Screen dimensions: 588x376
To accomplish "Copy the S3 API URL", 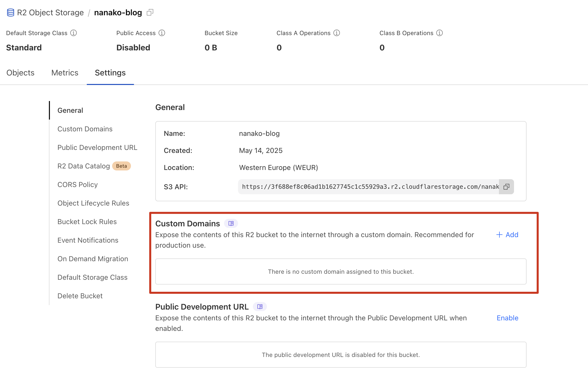I will pos(506,187).
